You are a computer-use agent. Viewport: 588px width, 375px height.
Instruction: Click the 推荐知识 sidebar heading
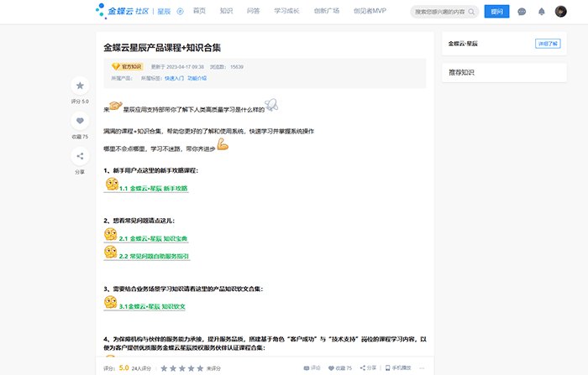(462, 72)
